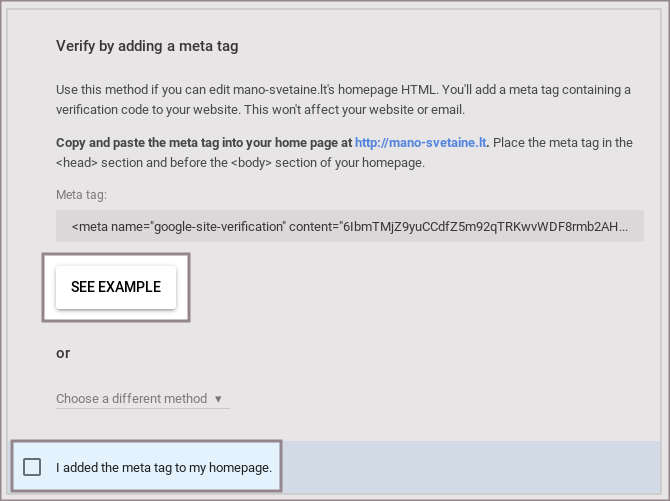Click the meta tag code field
Screen dimensions: 670x501
[x=350, y=226]
